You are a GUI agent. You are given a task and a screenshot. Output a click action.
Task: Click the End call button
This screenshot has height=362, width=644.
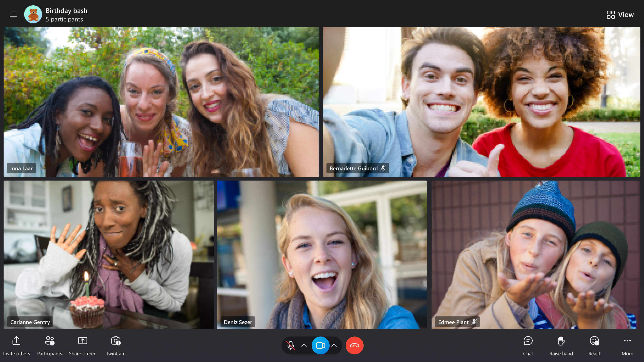(x=354, y=346)
